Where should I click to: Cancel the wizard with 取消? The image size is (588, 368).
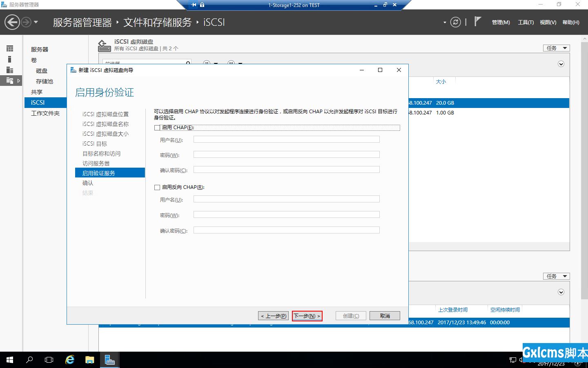point(385,316)
